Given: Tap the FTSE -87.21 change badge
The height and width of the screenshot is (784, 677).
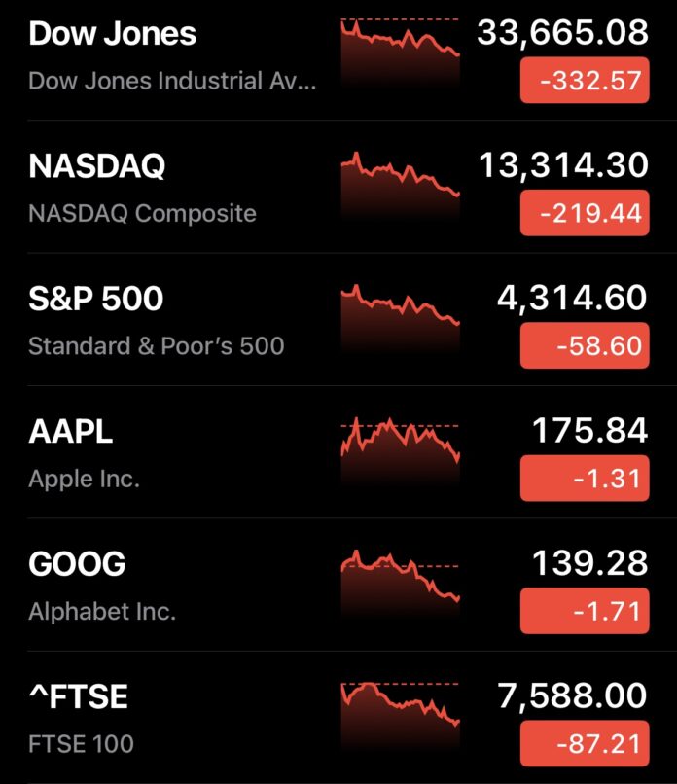Looking at the screenshot, I should (x=585, y=743).
